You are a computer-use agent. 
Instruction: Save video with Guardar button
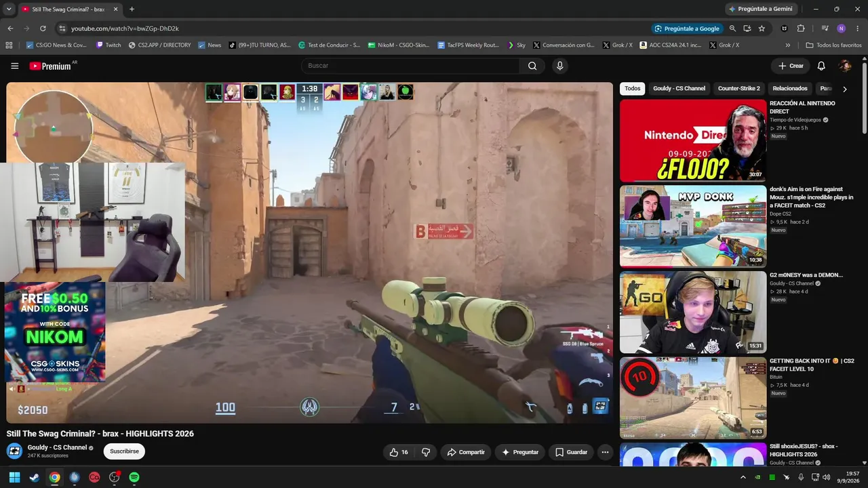[571, 452]
